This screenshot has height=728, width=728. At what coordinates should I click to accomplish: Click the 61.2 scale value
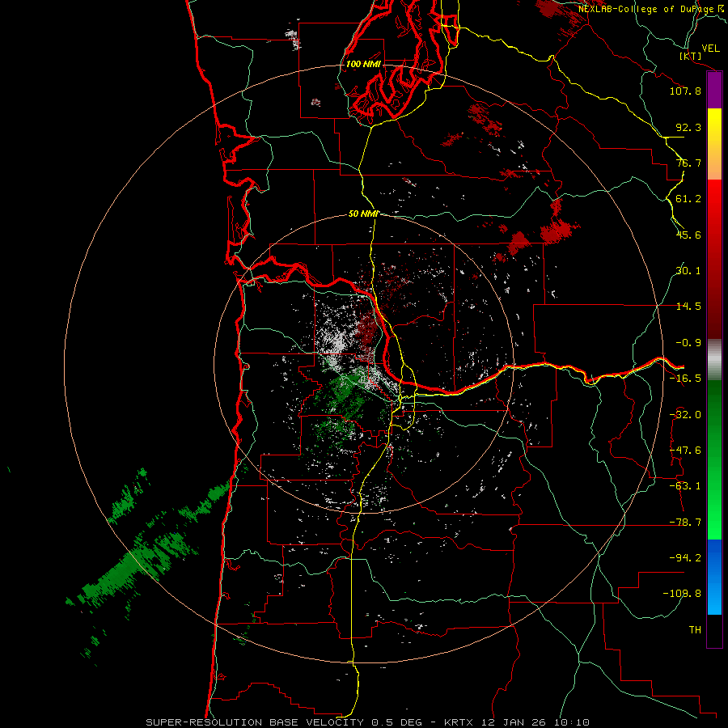[x=688, y=199]
